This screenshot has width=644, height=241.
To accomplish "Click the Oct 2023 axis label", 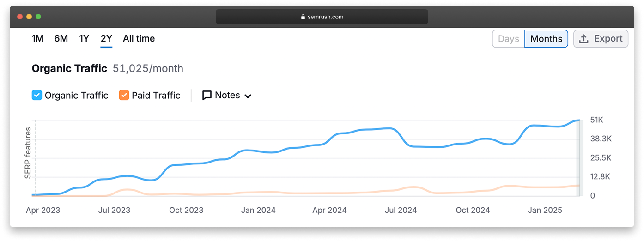I will 186,210.
